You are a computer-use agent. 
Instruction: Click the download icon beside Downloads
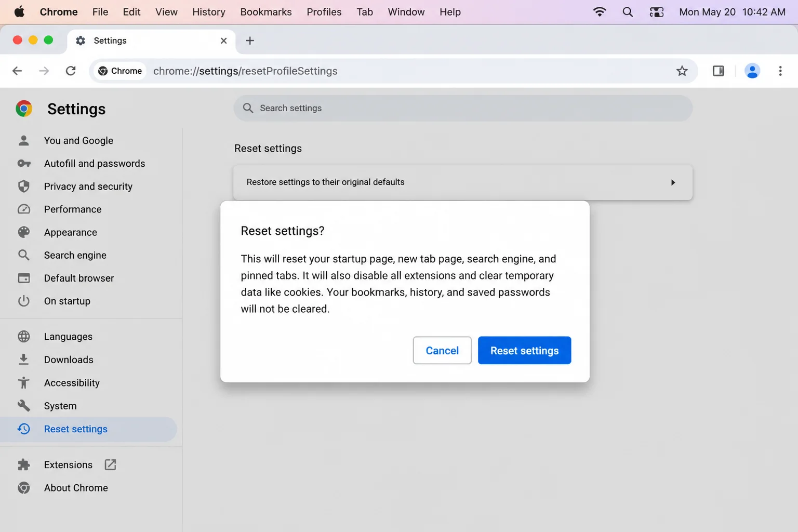(x=24, y=360)
